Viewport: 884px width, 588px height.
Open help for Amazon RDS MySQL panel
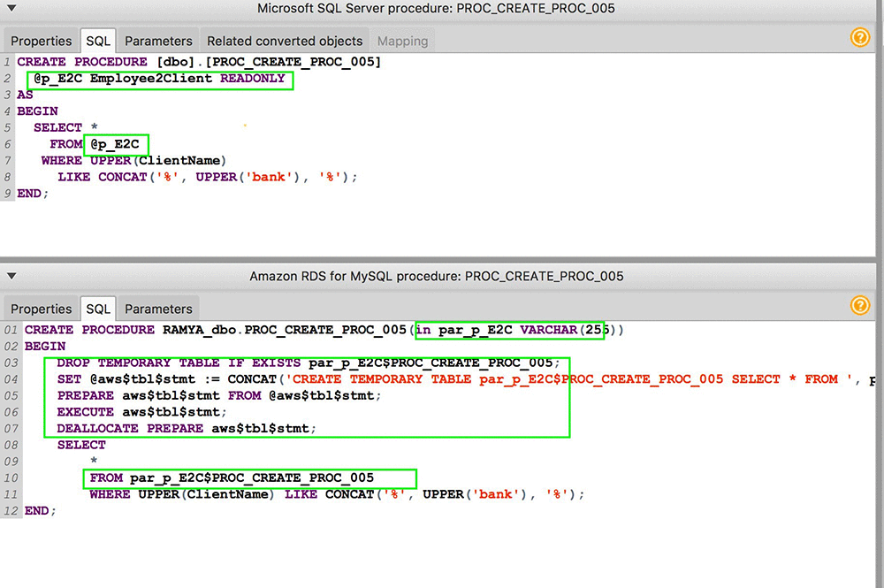tap(859, 305)
